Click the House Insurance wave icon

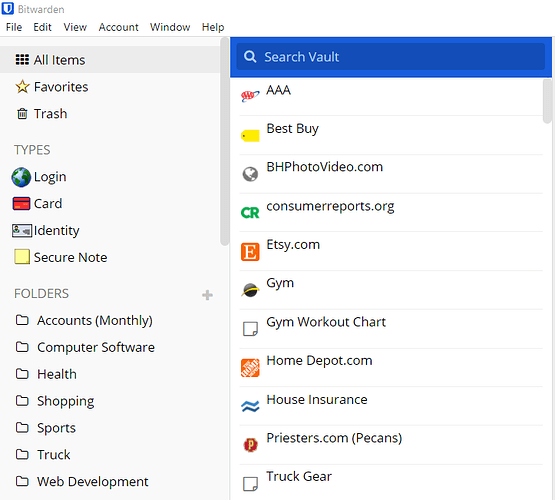coord(250,406)
